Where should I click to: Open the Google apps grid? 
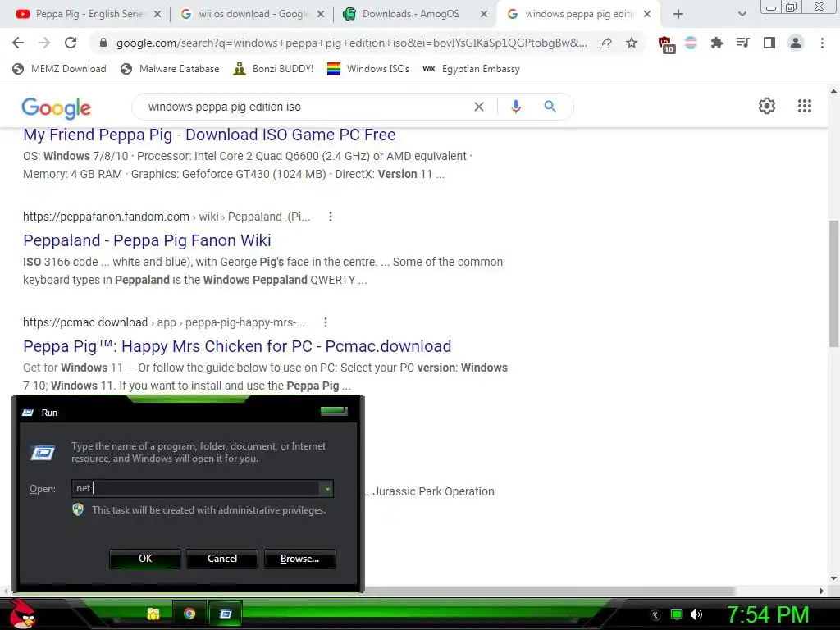coord(805,106)
